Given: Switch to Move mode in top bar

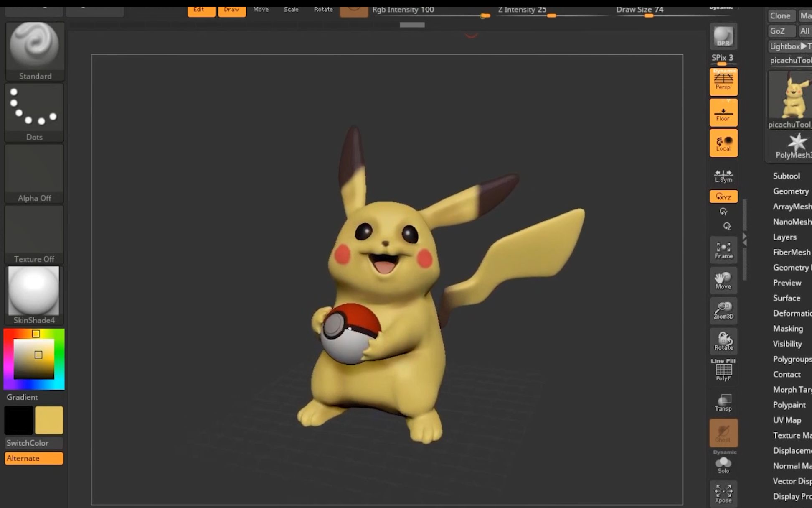Looking at the screenshot, I should pyautogui.click(x=261, y=9).
